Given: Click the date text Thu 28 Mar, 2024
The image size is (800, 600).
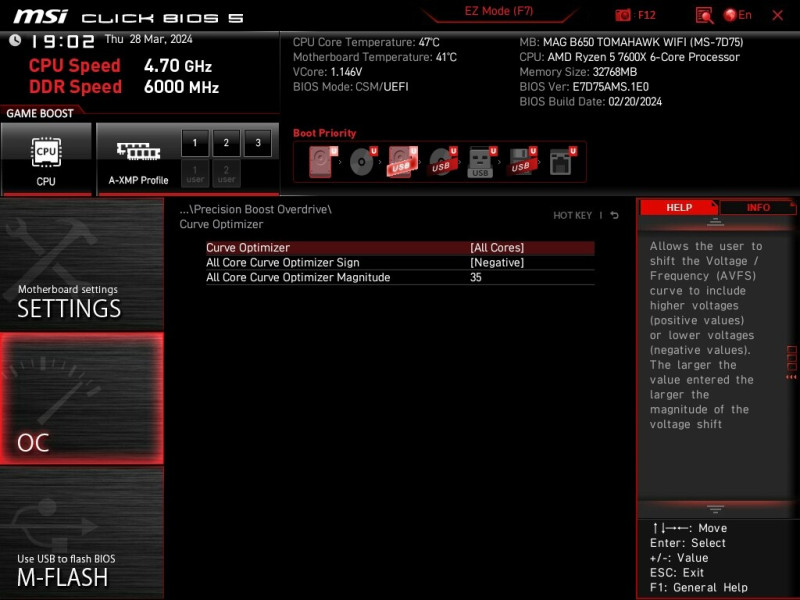Looking at the screenshot, I should click(x=148, y=39).
